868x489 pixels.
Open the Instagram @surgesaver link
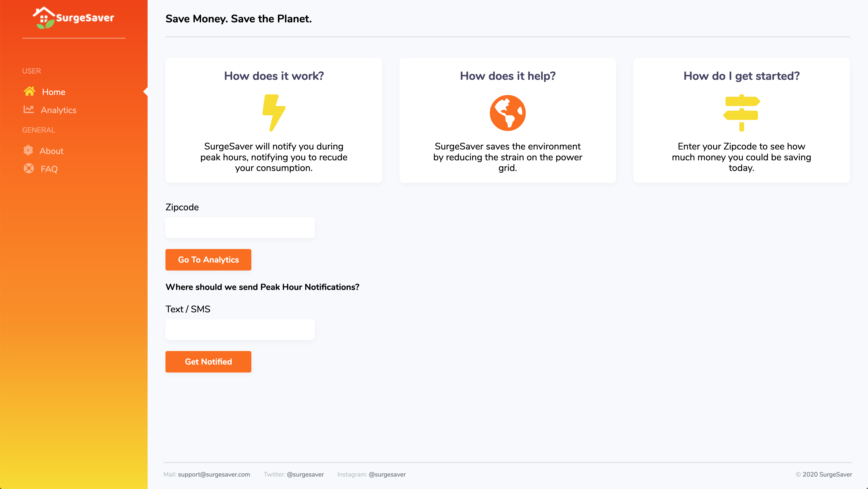[x=387, y=474]
